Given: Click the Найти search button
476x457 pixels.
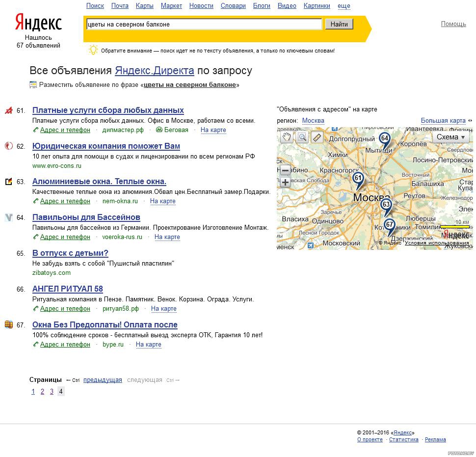Looking at the screenshot, I should (x=339, y=24).
